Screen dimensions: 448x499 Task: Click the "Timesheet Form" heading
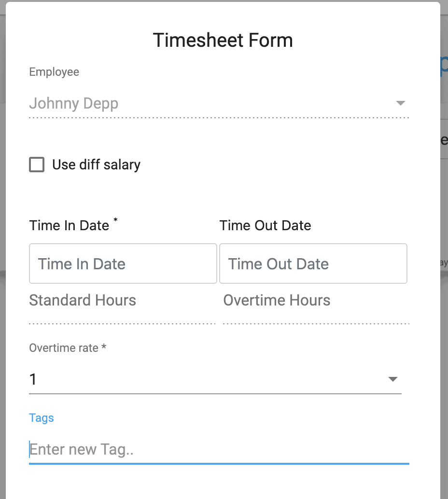(x=223, y=40)
